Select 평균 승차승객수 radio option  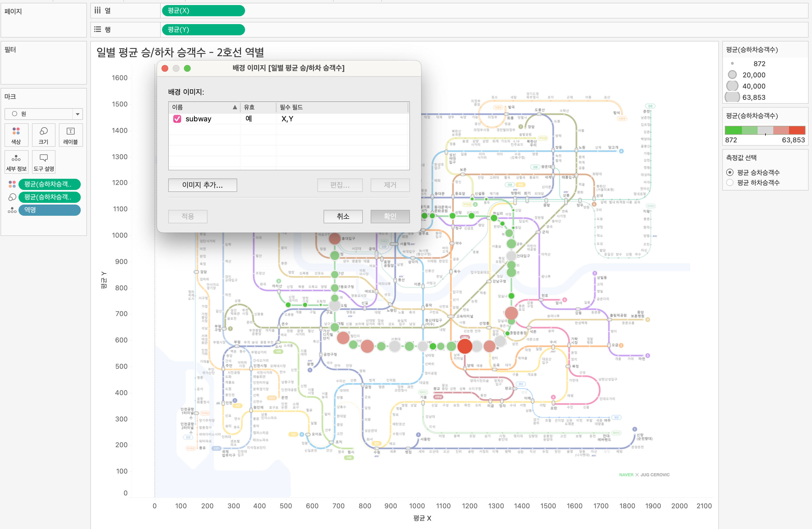(730, 173)
